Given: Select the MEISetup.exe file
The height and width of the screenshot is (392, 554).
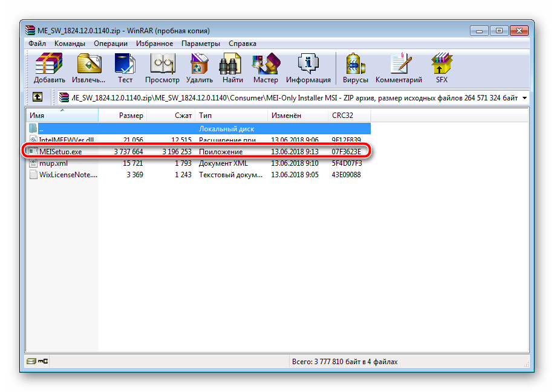Looking at the screenshot, I should (x=59, y=152).
